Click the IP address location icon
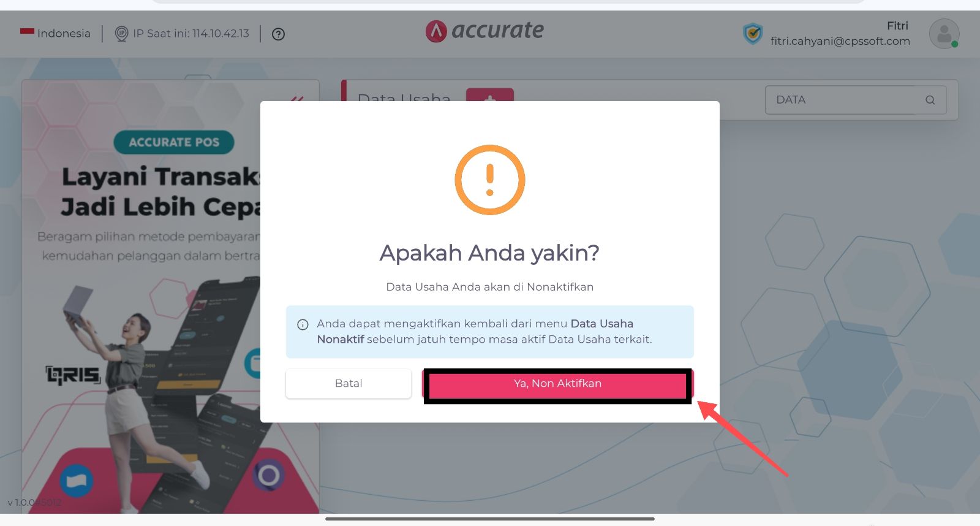The width and height of the screenshot is (980, 526). point(121,34)
